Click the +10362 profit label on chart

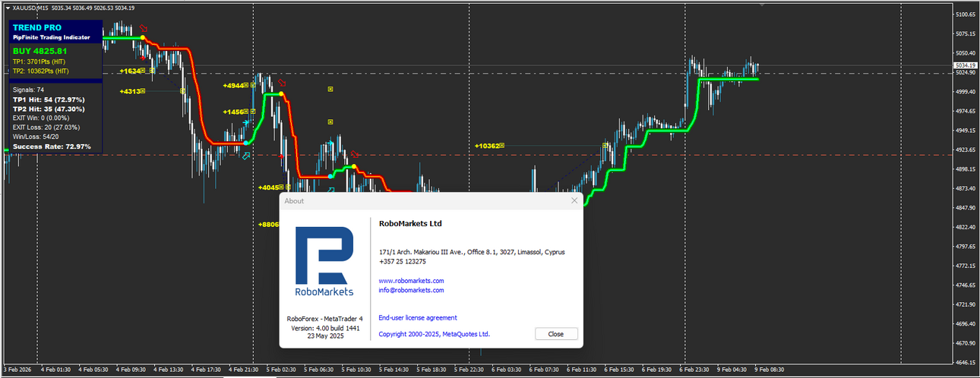coord(487,146)
